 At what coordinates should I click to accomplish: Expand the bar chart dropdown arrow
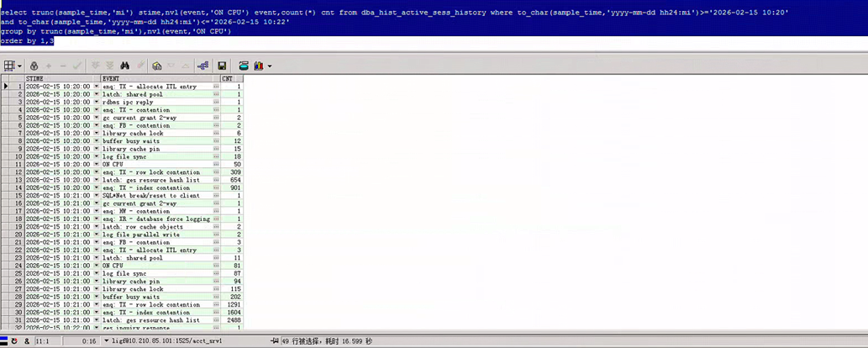pos(270,66)
